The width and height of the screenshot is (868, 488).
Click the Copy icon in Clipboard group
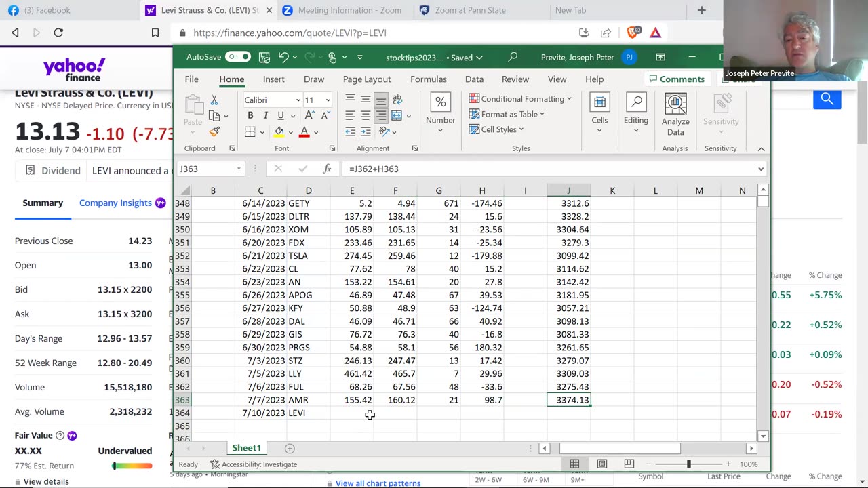pyautogui.click(x=215, y=116)
